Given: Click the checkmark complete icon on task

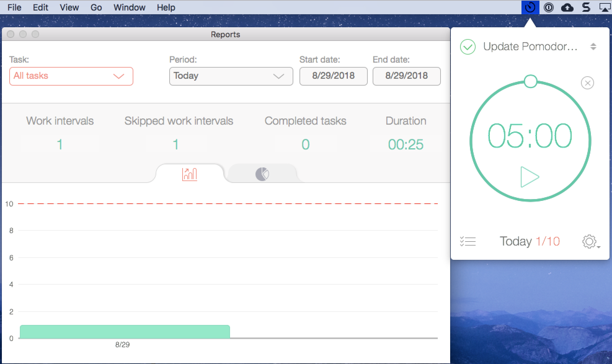Looking at the screenshot, I should tap(468, 47).
